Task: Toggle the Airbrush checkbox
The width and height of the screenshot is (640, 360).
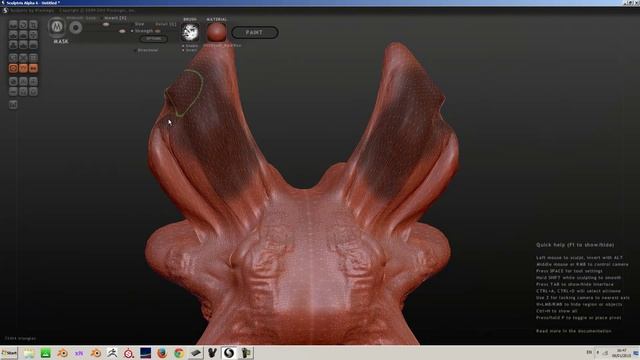Action: tap(74, 18)
